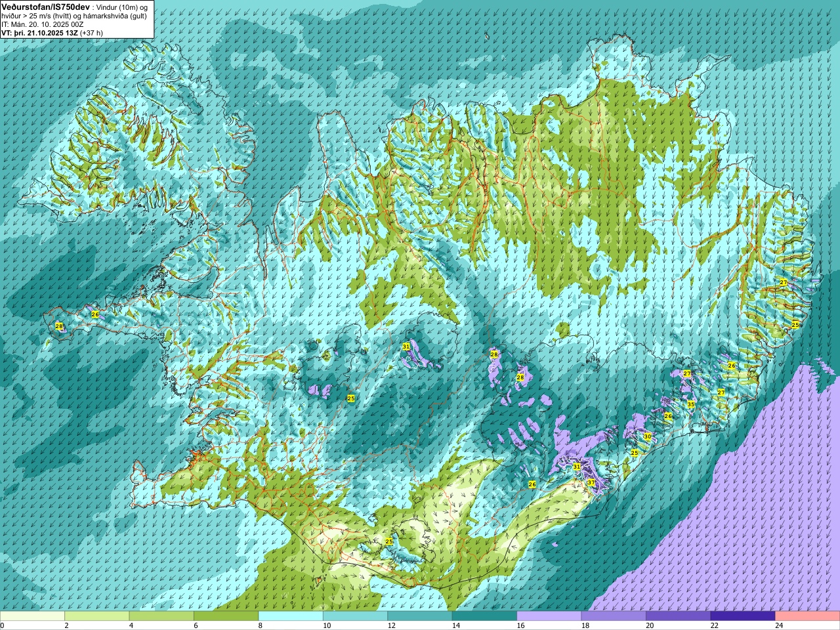This screenshot has height=630, width=840.
Task: Pick the 10–12 m/s turquoise legend swatch
Action: [x=356, y=616]
